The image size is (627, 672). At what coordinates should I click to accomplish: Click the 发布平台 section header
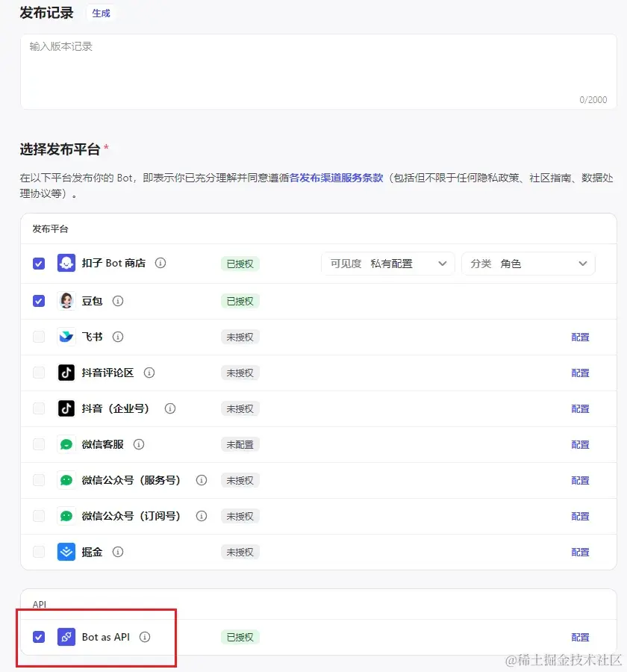51,229
